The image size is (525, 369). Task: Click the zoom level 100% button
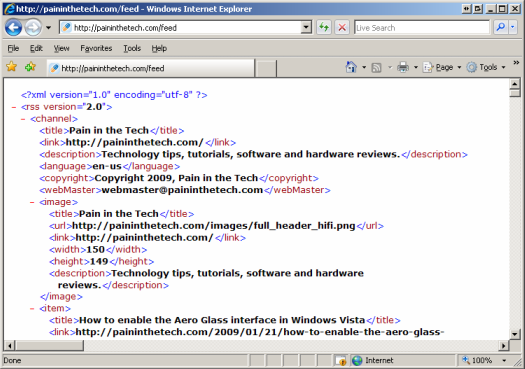tap(477, 361)
